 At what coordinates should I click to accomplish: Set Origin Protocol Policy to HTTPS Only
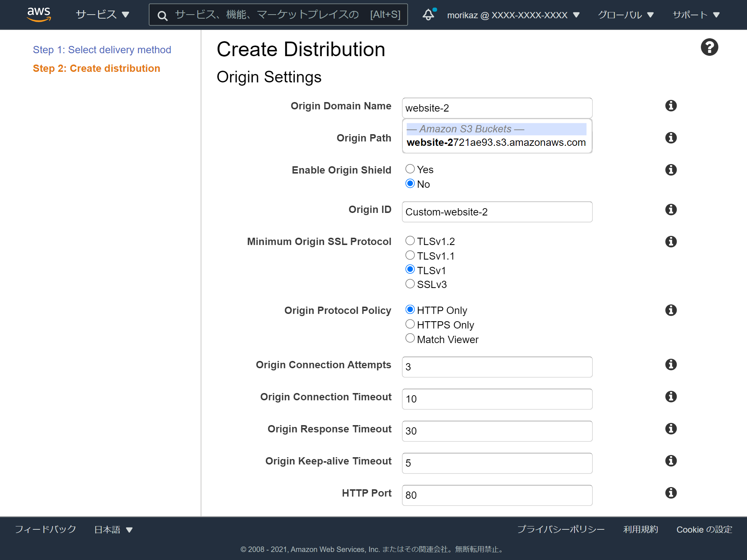pos(410,324)
